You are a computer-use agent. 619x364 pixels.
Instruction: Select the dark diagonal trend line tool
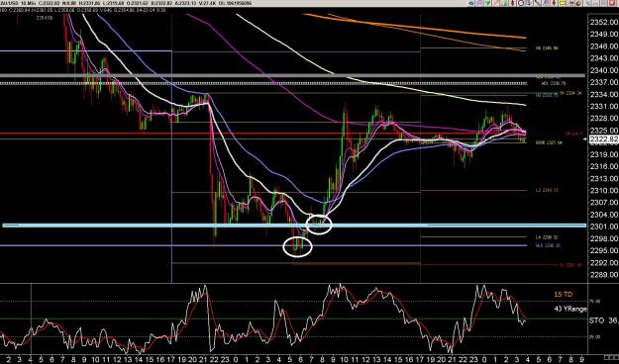coord(538,3)
